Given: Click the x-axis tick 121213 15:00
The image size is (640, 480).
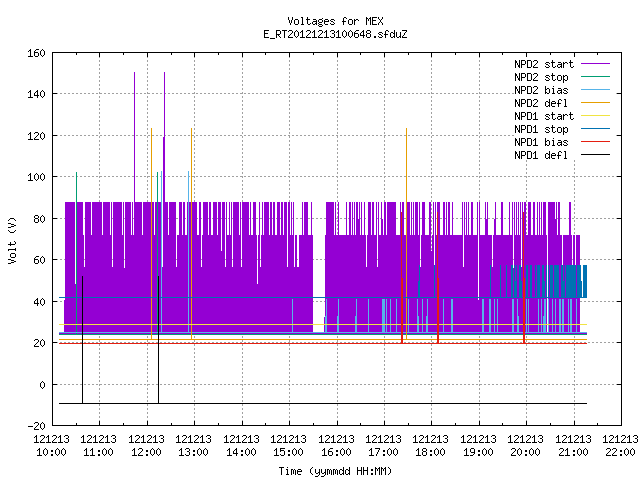Looking at the screenshot, I should point(289,446).
